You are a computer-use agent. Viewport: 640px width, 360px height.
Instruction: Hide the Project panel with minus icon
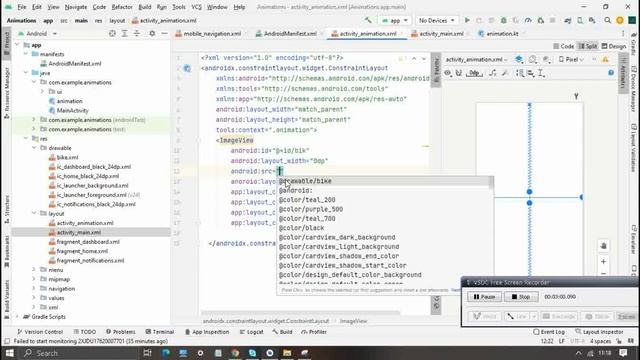coord(164,33)
